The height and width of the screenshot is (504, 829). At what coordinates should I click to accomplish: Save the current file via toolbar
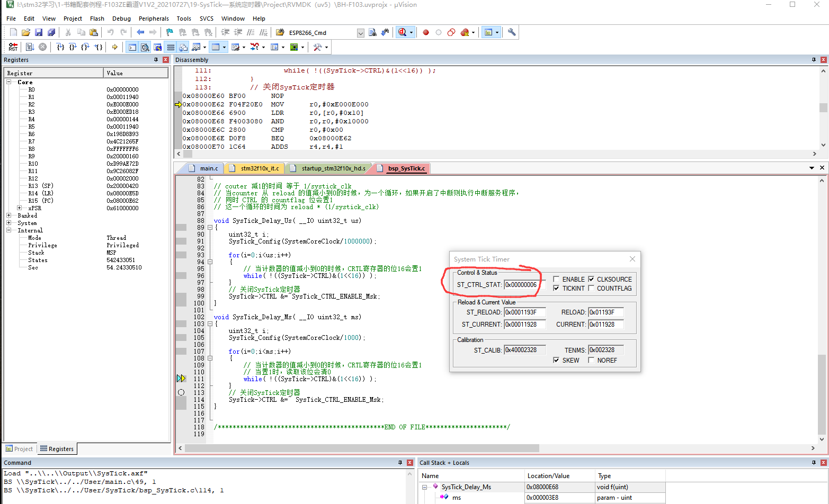click(39, 32)
